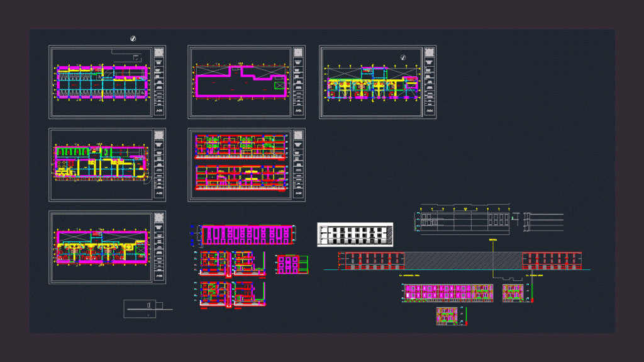Viewport: 644px width, 362px height.
Task: Click the yellow vertical marker line over hatched elevation
Action: click(493, 258)
